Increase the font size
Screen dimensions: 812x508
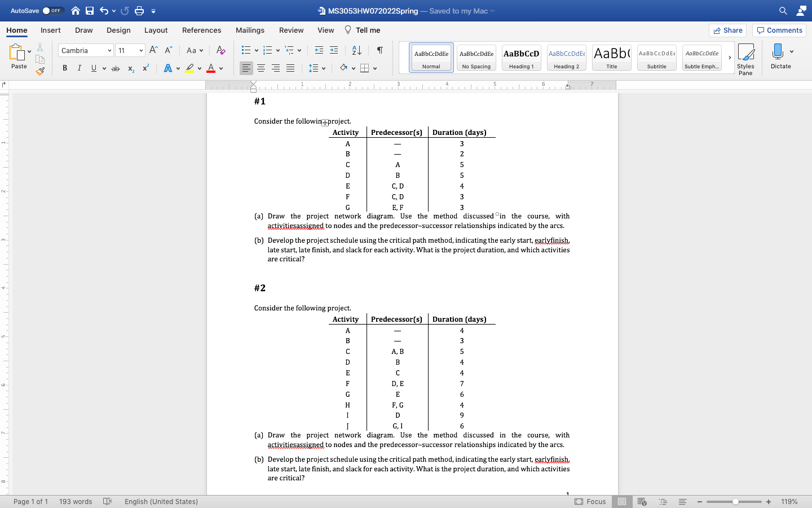pyautogui.click(x=153, y=50)
